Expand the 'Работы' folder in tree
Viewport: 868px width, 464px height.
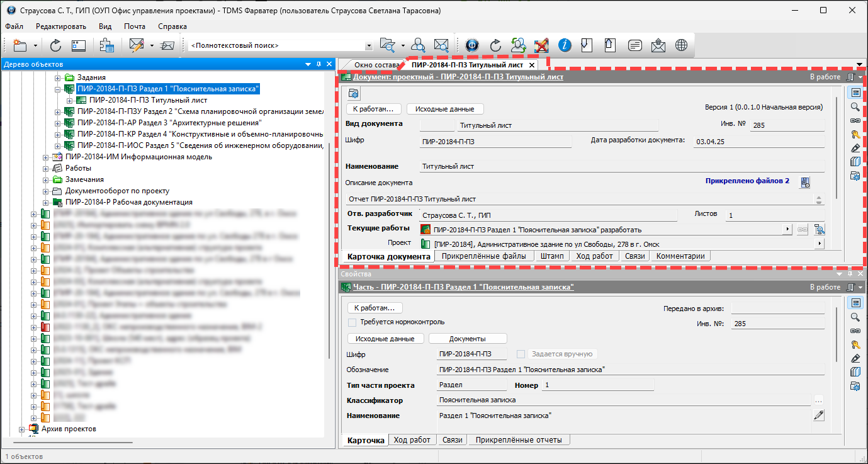pos(46,169)
